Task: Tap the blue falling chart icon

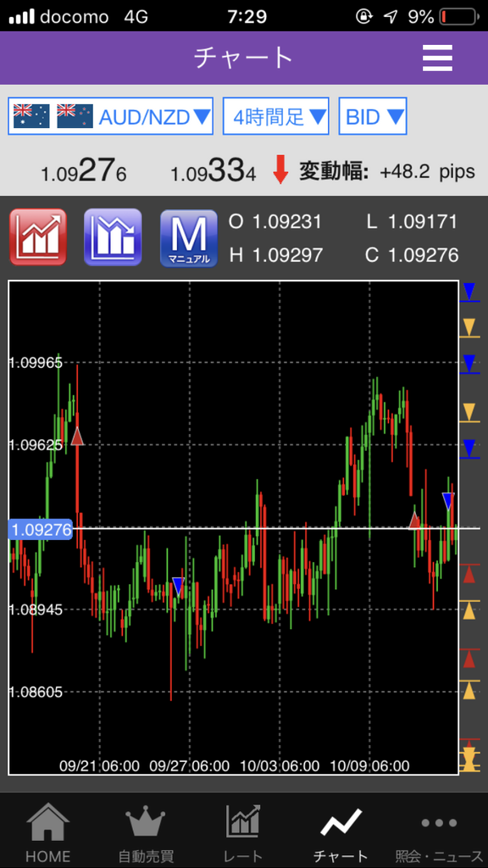Action: point(113,237)
